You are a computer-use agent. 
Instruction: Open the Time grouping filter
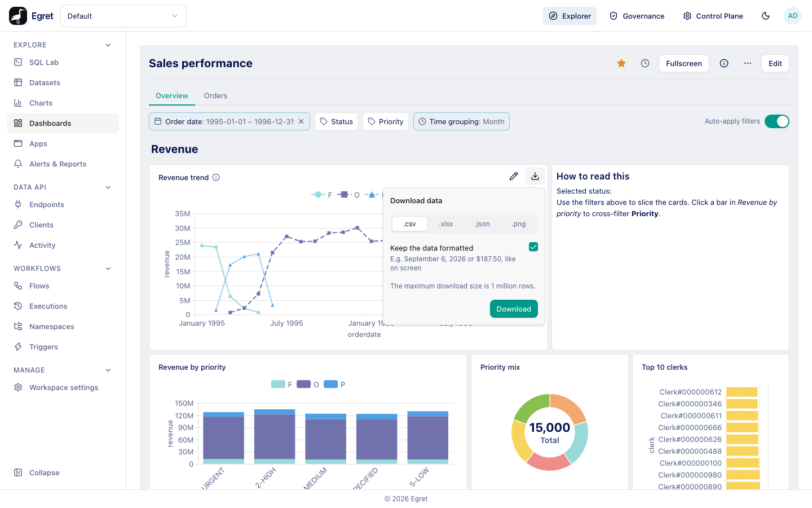pyautogui.click(x=461, y=121)
